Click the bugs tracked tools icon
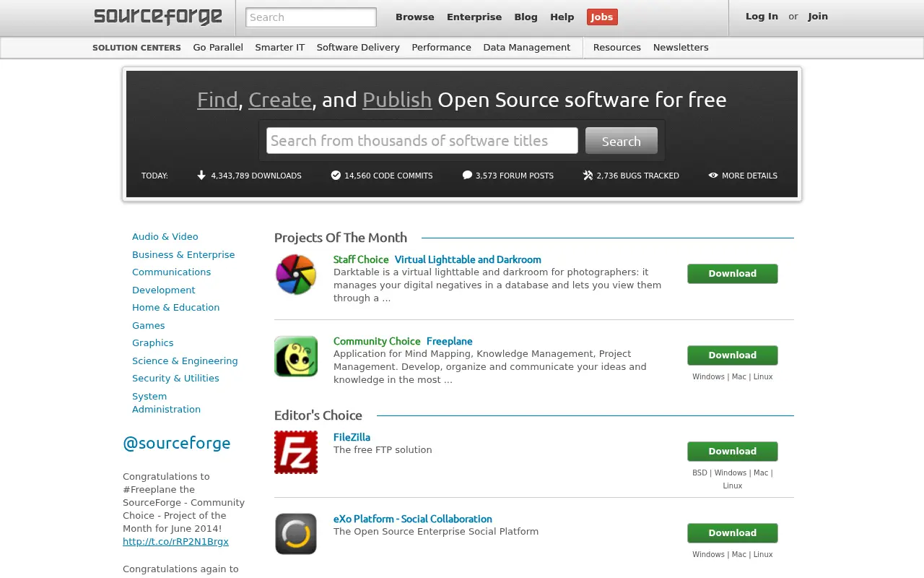Image resolution: width=924 pixels, height=578 pixels. coord(588,175)
